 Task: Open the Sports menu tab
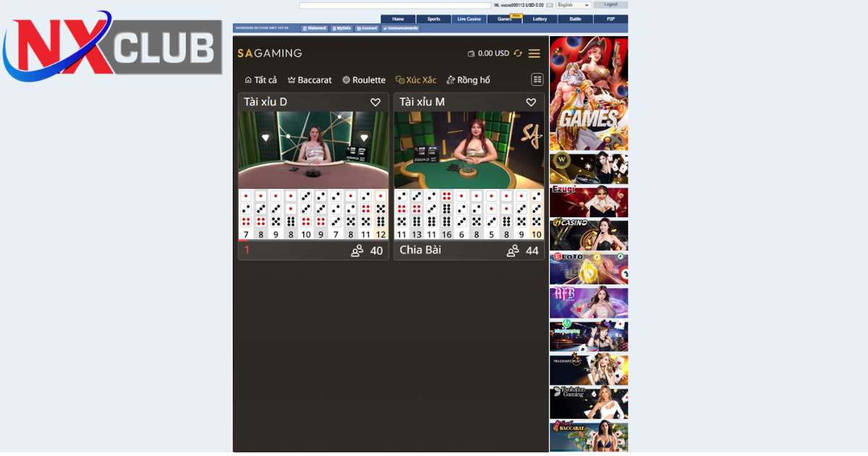[433, 19]
